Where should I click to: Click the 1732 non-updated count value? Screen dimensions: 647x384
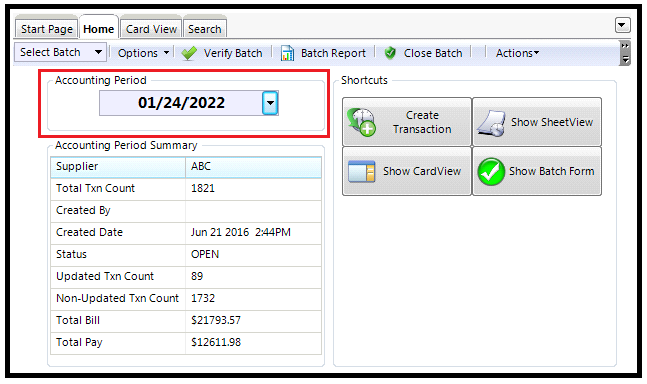click(203, 298)
